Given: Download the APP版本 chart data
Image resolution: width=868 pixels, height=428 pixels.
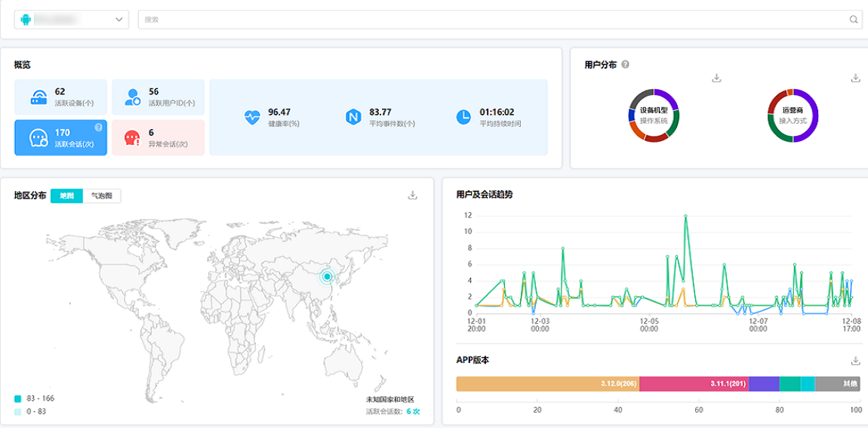Looking at the screenshot, I should [x=855, y=361].
